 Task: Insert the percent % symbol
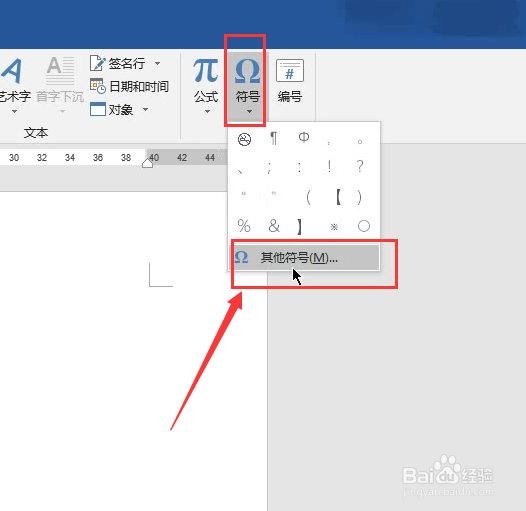click(x=244, y=226)
